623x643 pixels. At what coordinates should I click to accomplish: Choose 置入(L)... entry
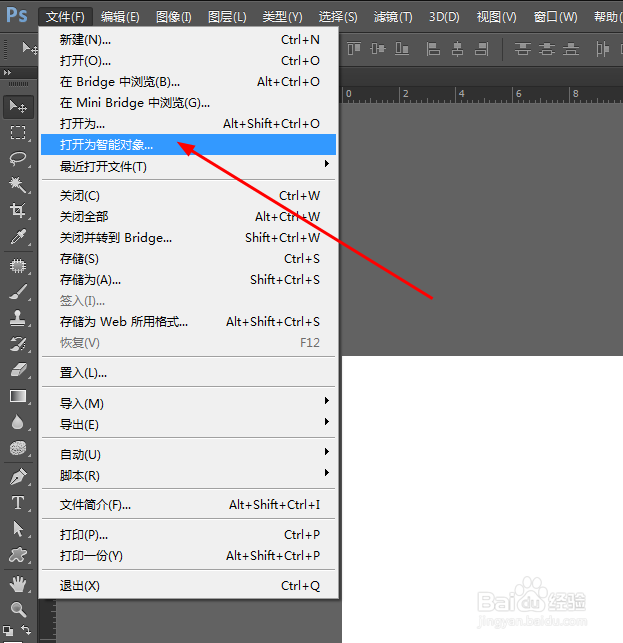point(189,373)
